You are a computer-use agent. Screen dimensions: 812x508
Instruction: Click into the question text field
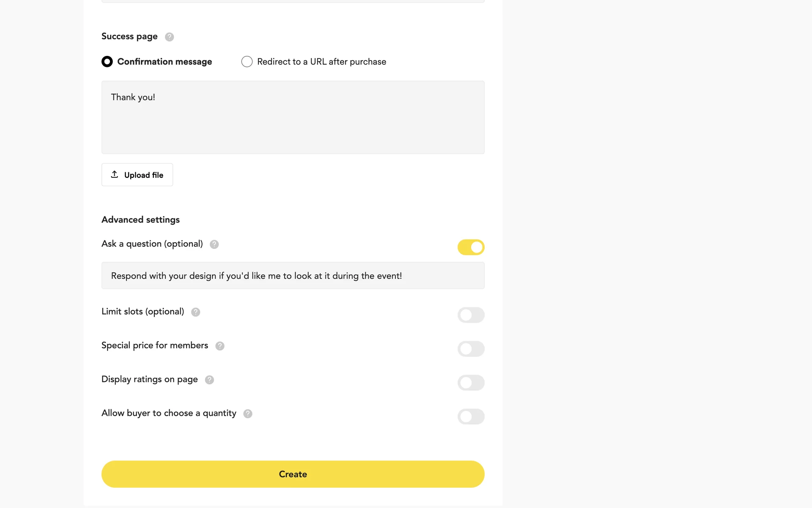tap(293, 276)
